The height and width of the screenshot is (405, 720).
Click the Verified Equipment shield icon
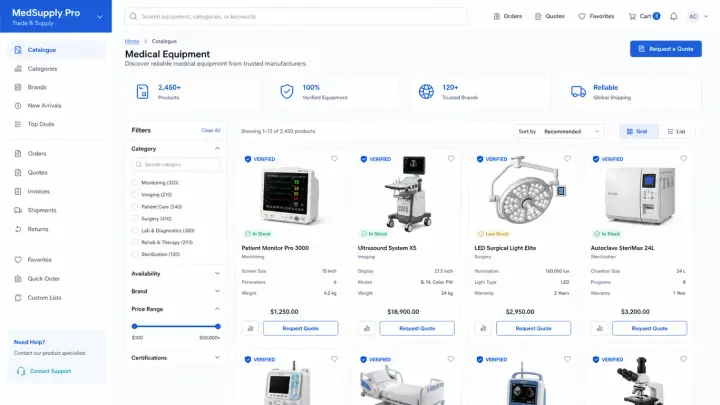click(x=287, y=91)
